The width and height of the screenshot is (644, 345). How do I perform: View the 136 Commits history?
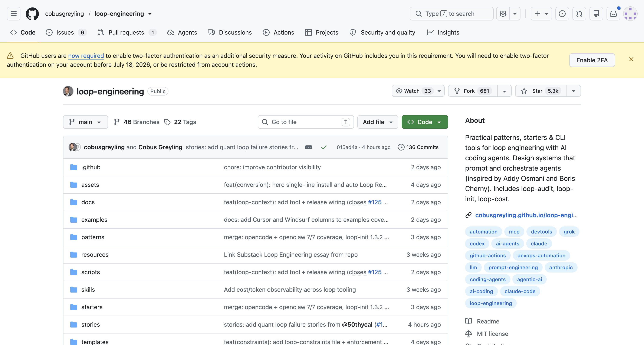pos(418,147)
